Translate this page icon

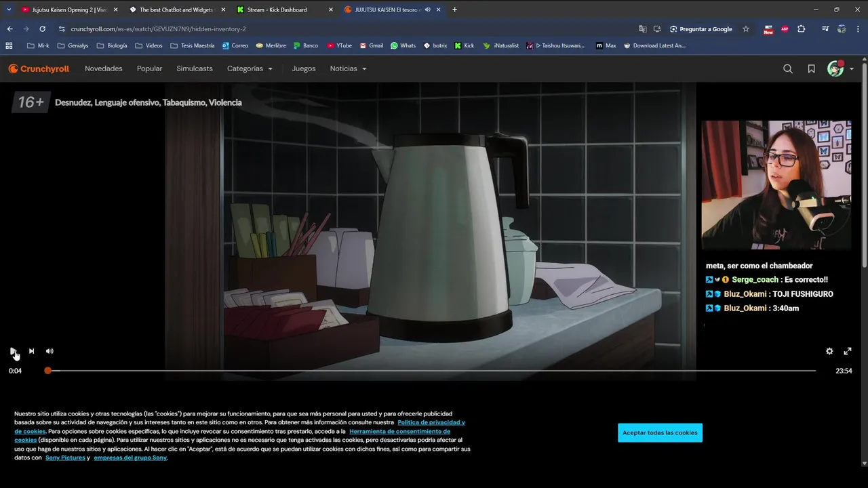point(643,29)
